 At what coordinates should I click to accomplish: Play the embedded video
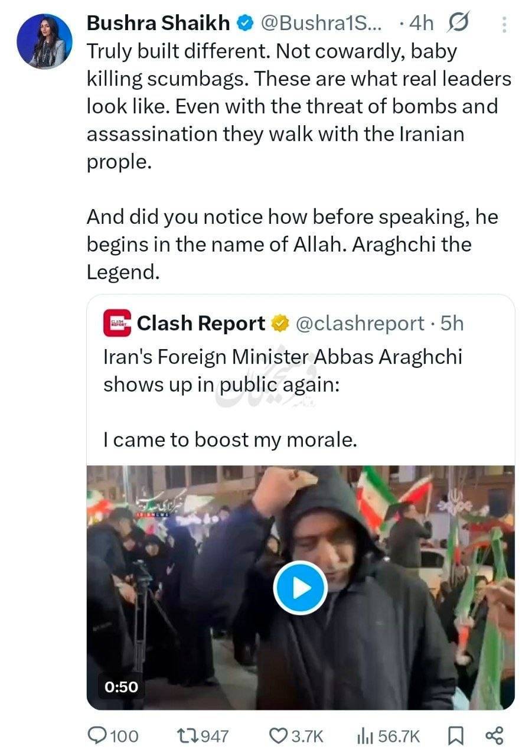(301, 588)
